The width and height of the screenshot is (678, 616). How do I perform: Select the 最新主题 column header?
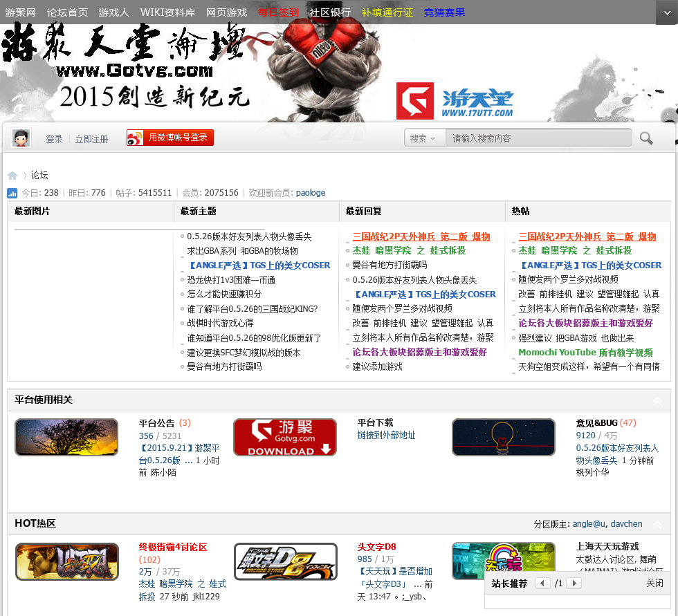pos(198,212)
